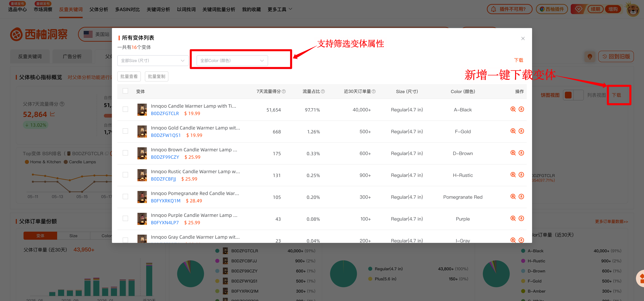Check the box for B0DZF99CZY variant

click(x=125, y=153)
